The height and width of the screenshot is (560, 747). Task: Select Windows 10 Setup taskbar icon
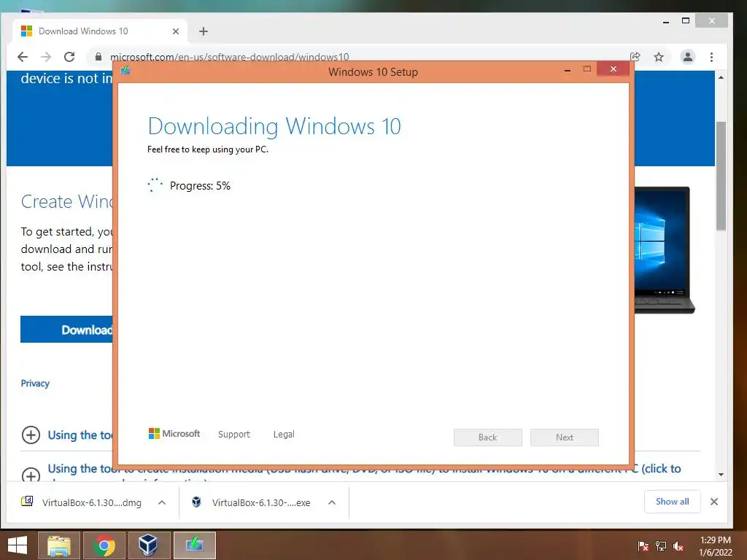tap(194, 545)
